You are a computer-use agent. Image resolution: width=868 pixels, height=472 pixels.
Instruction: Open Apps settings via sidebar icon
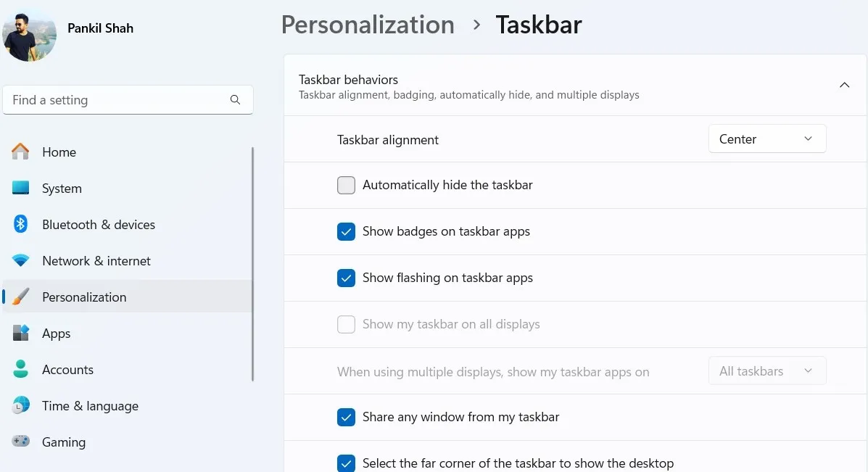coord(21,333)
